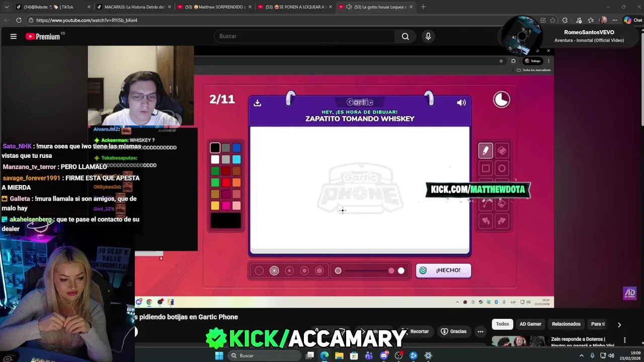The height and width of the screenshot is (362, 644).
Task: Select the Relacionados filter chip
Action: click(566, 324)
